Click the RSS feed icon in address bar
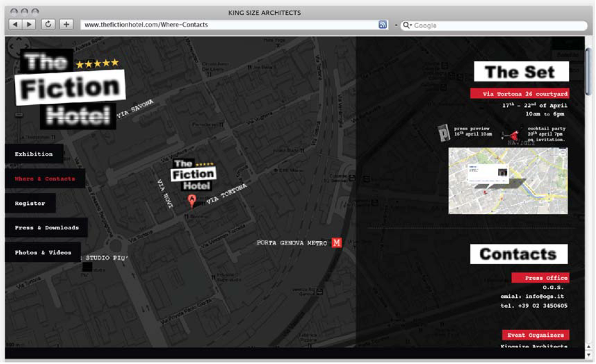The height and width of the screenshot is (364, 596). click(x=383, y=24)
